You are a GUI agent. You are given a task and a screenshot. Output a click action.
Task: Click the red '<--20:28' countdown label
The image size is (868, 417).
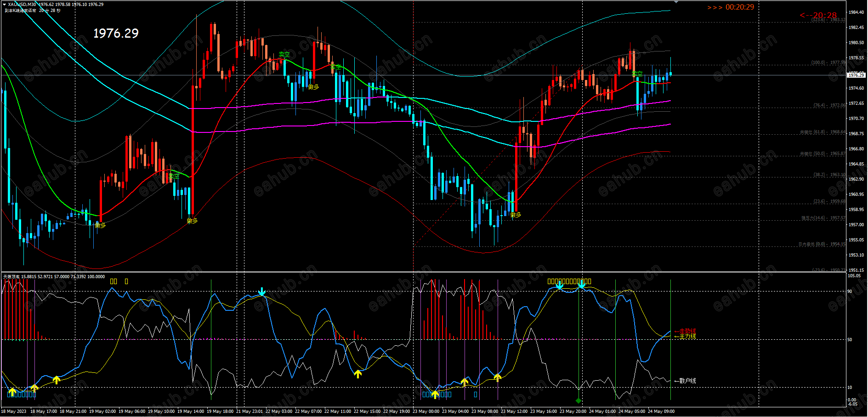(x=818, y=15)
